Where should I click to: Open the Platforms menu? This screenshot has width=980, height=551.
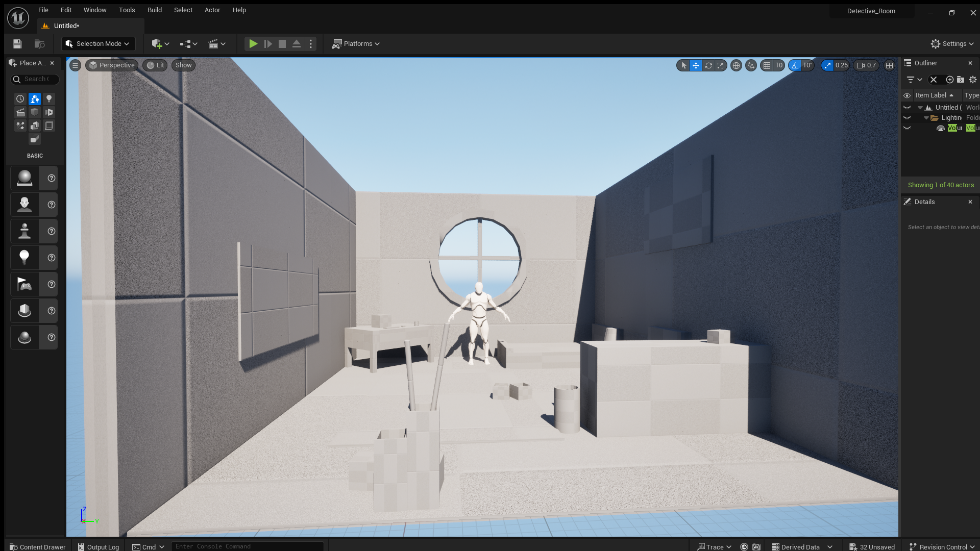356,44
